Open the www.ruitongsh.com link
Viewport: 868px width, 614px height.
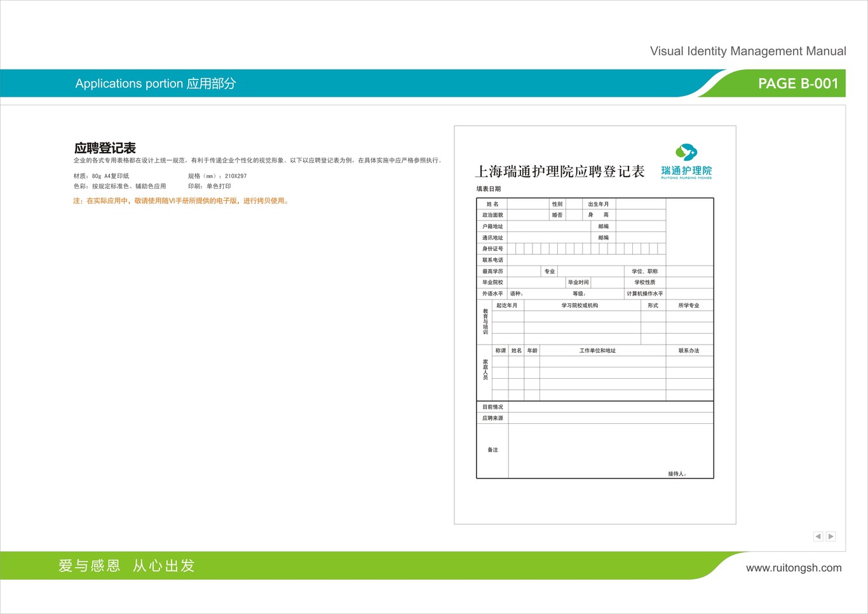point(794,568)
